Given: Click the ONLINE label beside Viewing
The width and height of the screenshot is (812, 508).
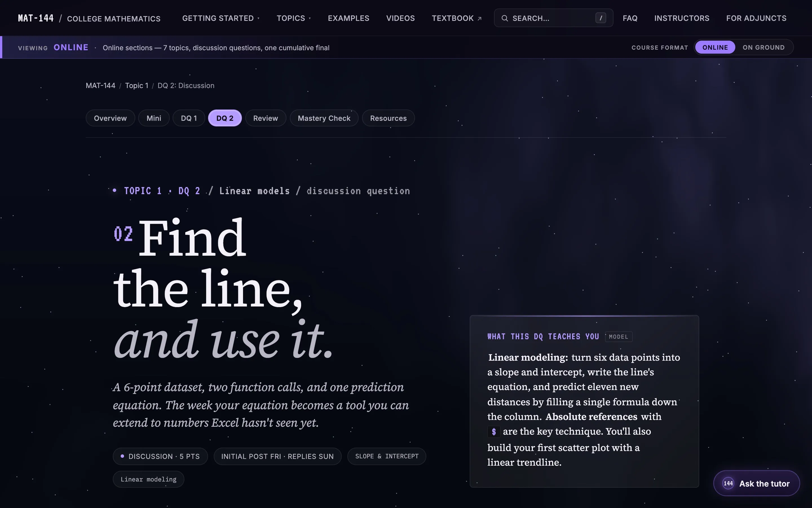Looking at the screenshot, I should point(71,47).
